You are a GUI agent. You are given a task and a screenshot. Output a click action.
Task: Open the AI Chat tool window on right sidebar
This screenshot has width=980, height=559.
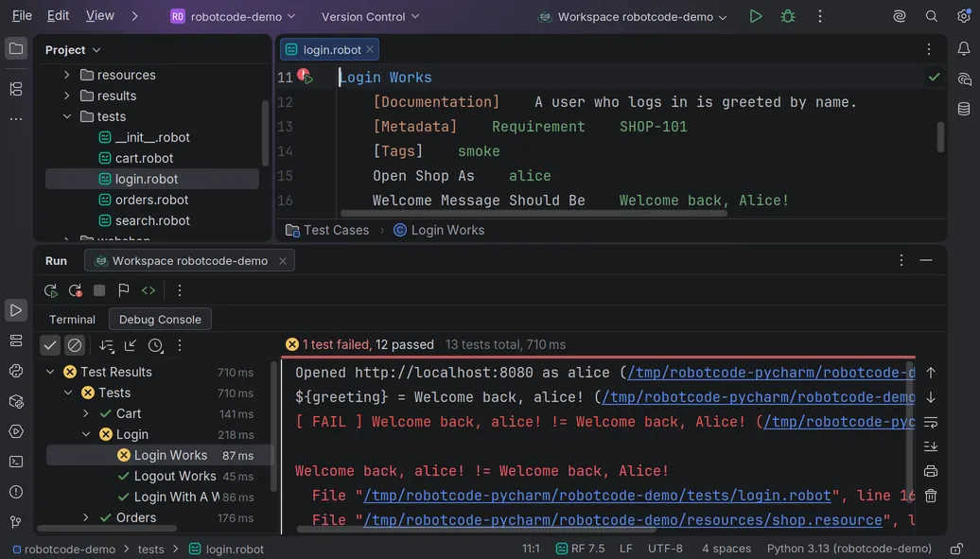pyautogui.click(x=964, y=79)
